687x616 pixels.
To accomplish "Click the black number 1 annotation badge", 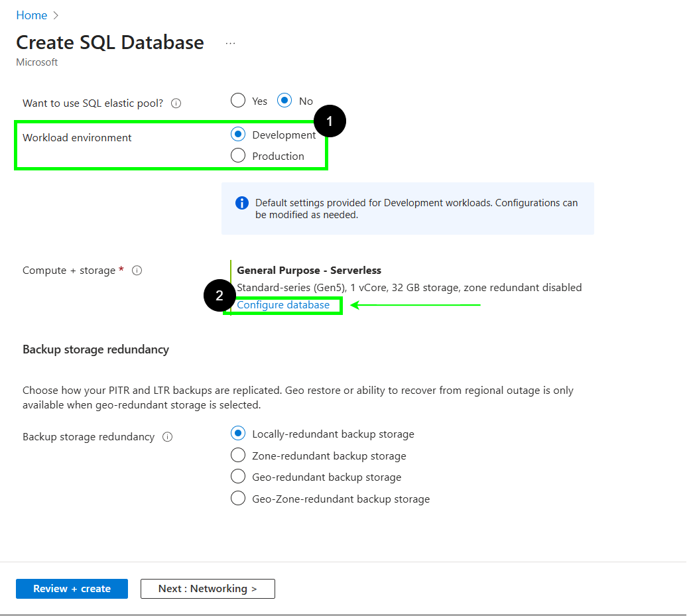I will point(330,122).
